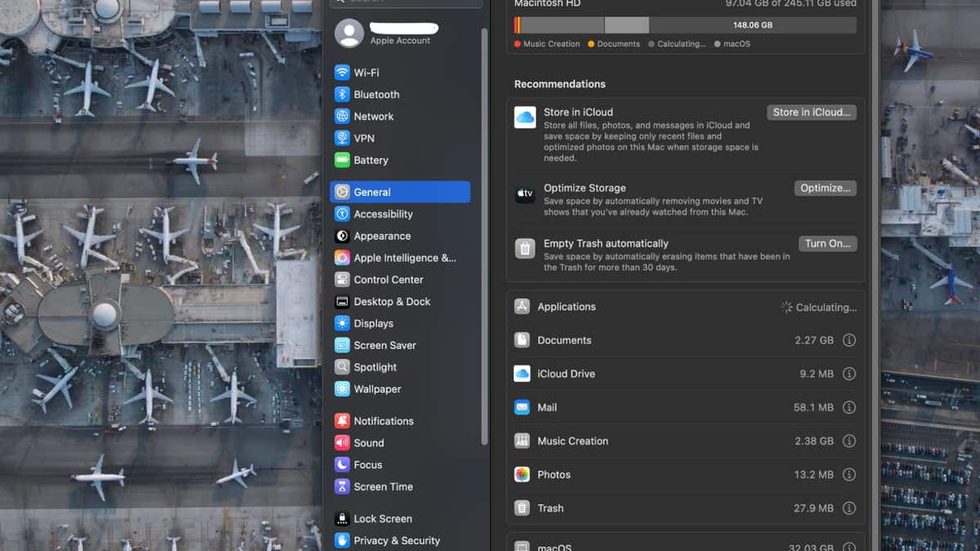
Task: Select Wallpaper in the settings sidebar
Action: 377,389
